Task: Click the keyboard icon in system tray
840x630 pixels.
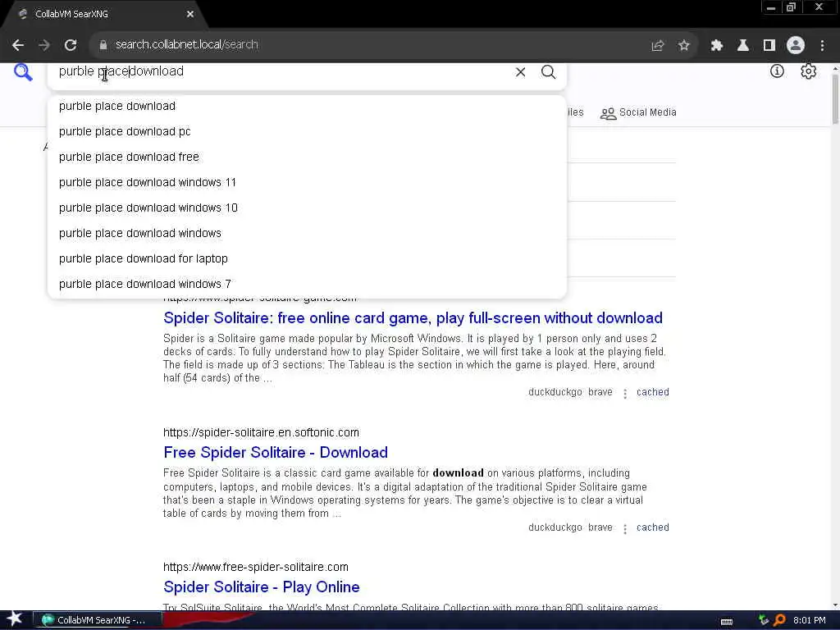Action: pyautogui.click(x=727, y=621)
